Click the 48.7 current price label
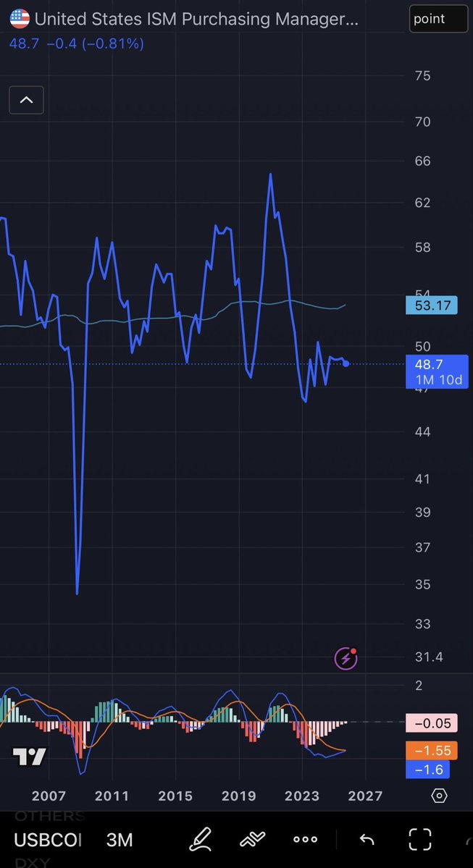Image resolution: width=473 pixels, height=868 pixels. click(437, 371)
